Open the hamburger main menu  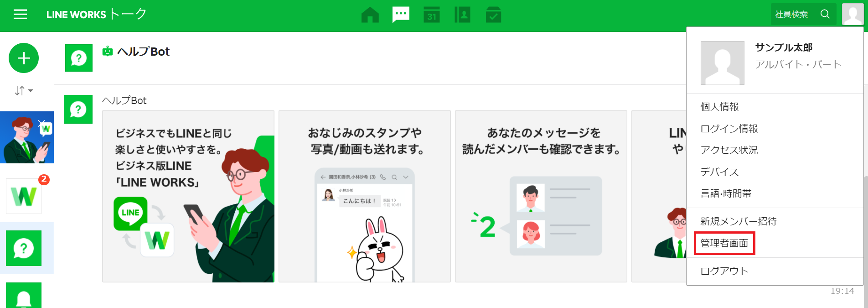[20, 15]
